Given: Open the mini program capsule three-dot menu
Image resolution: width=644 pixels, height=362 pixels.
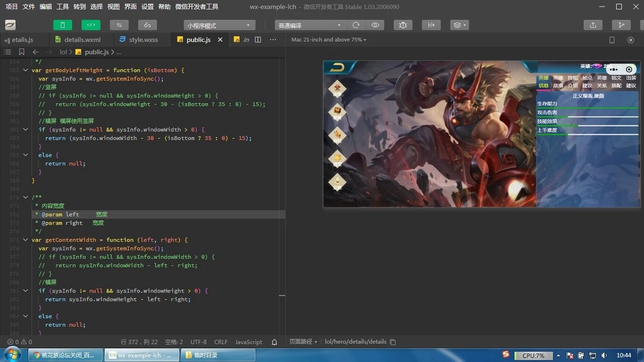Looking at the screenshot, I should tap(614, 69).
